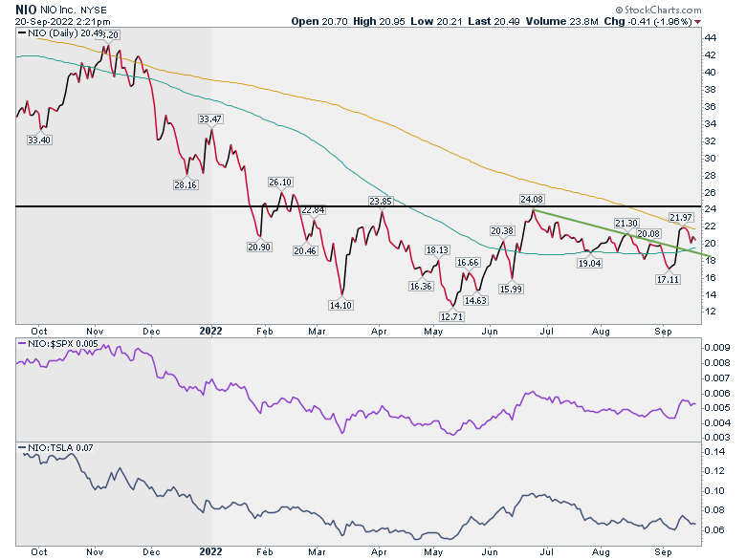Click the 24.08 peak price label

532,200
